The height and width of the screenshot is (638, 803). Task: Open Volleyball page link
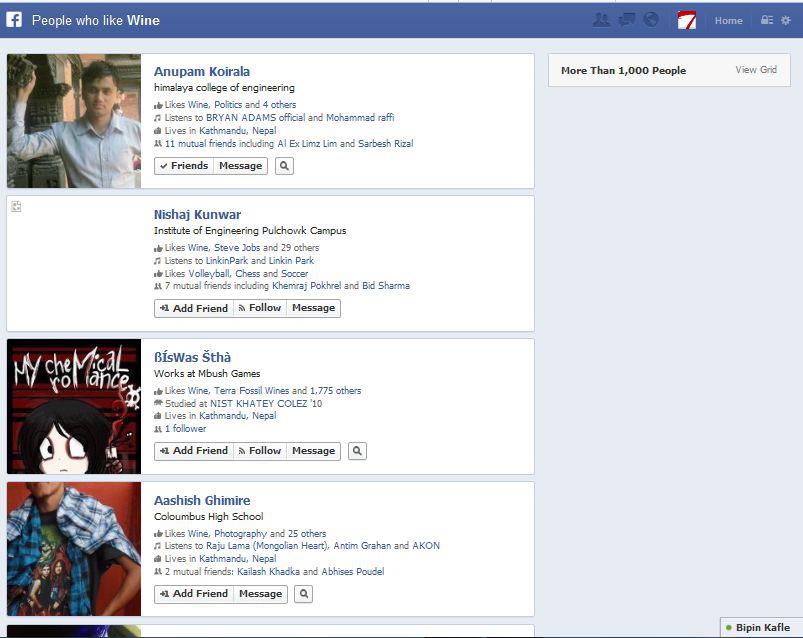[209, 274]
